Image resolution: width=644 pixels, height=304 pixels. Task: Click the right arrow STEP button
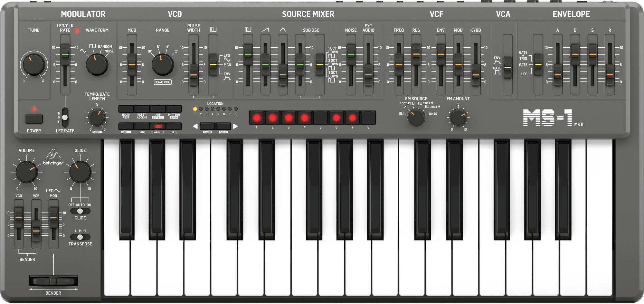[x=223, y=126]
